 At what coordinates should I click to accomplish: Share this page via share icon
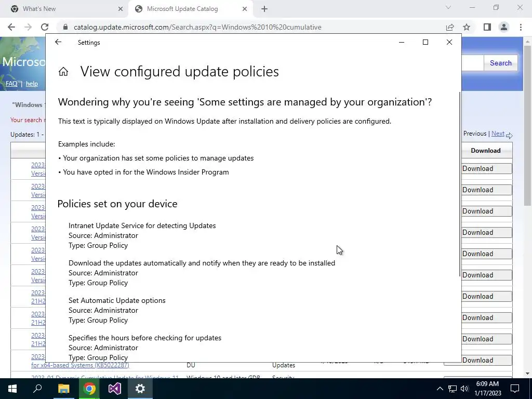(450, 27)
